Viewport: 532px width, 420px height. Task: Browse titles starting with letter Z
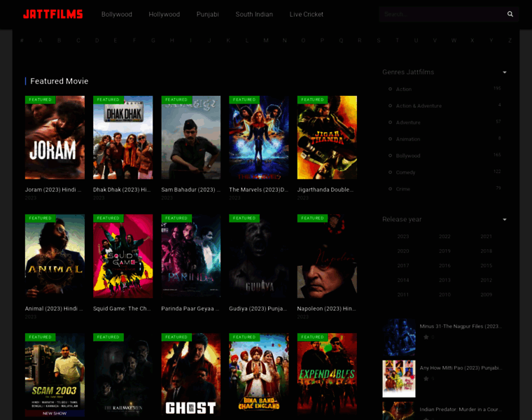pyautogui.click(x=510, y=41)
